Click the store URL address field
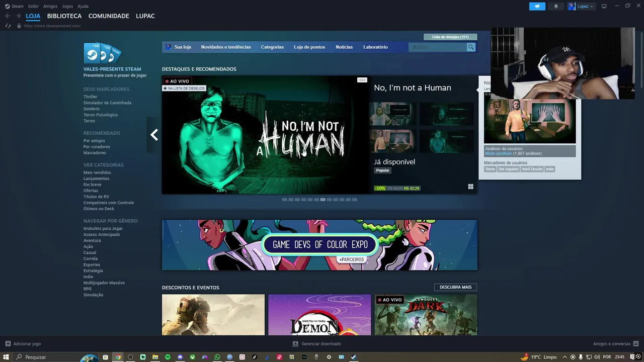The width and height of the screenshot is (644, 362). pyautogui.click(x=52, y=26)
